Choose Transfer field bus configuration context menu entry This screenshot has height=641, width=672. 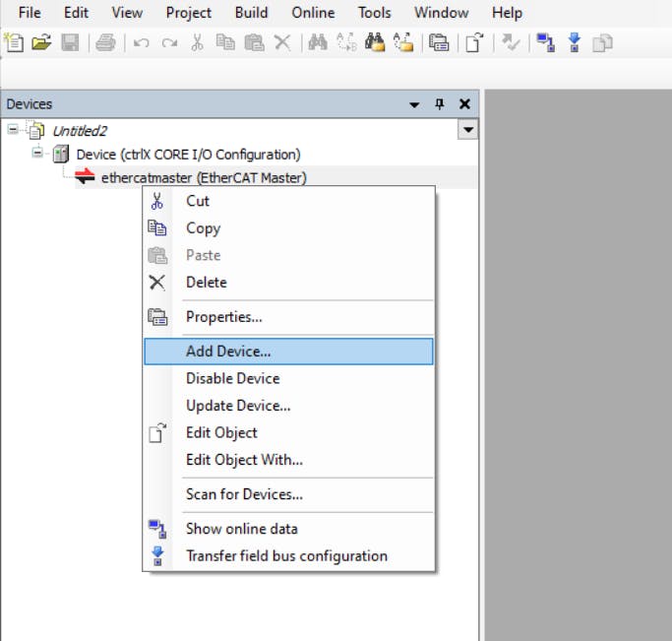pyautogui.click(x=289, y=556)
